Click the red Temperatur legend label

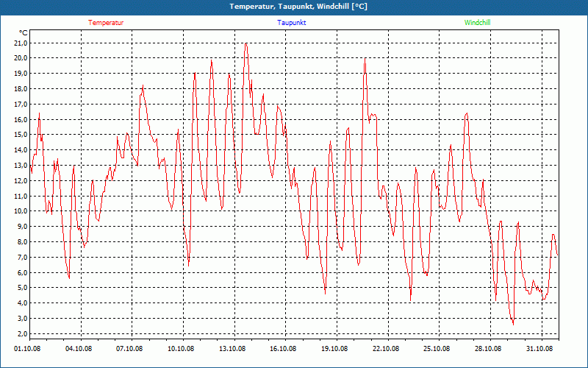[x=106, y=23]
